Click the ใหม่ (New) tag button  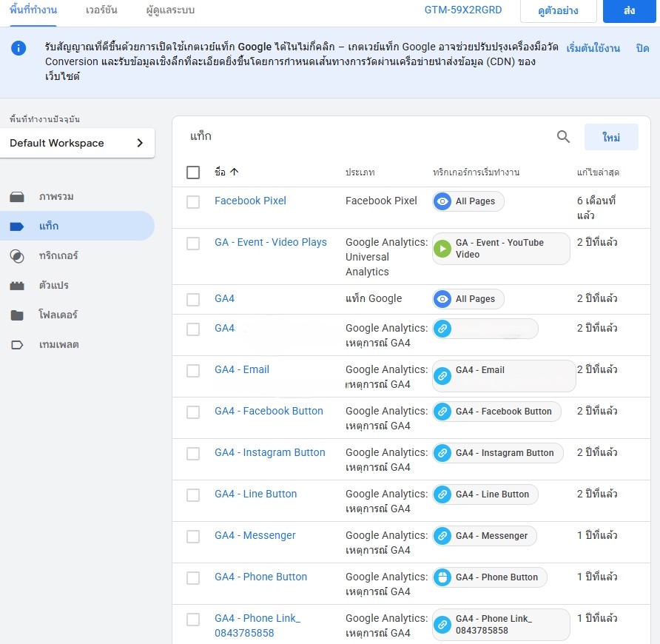[611, 137]
